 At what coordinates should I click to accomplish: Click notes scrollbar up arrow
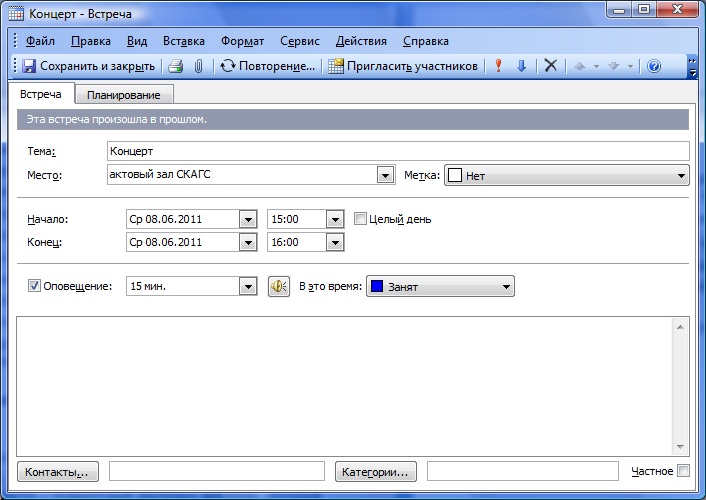[680, 327]
